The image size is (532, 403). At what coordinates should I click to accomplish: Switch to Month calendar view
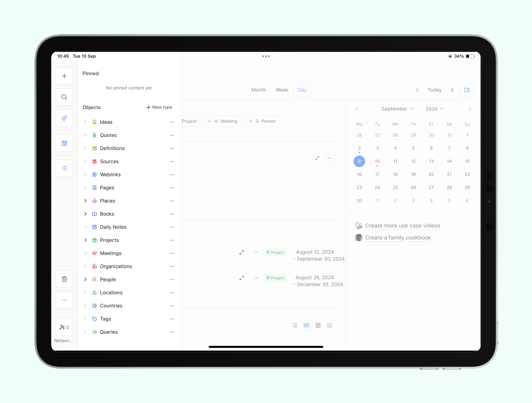(258, 89)
